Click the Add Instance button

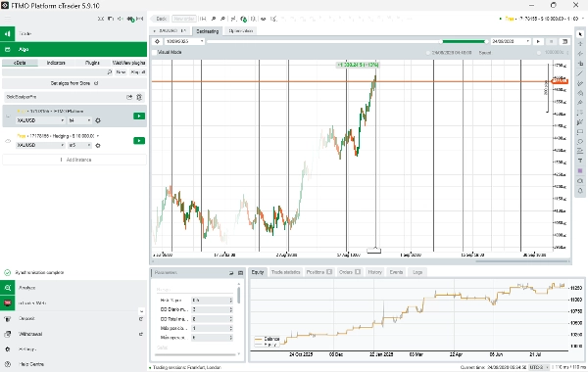click(74, 160)
